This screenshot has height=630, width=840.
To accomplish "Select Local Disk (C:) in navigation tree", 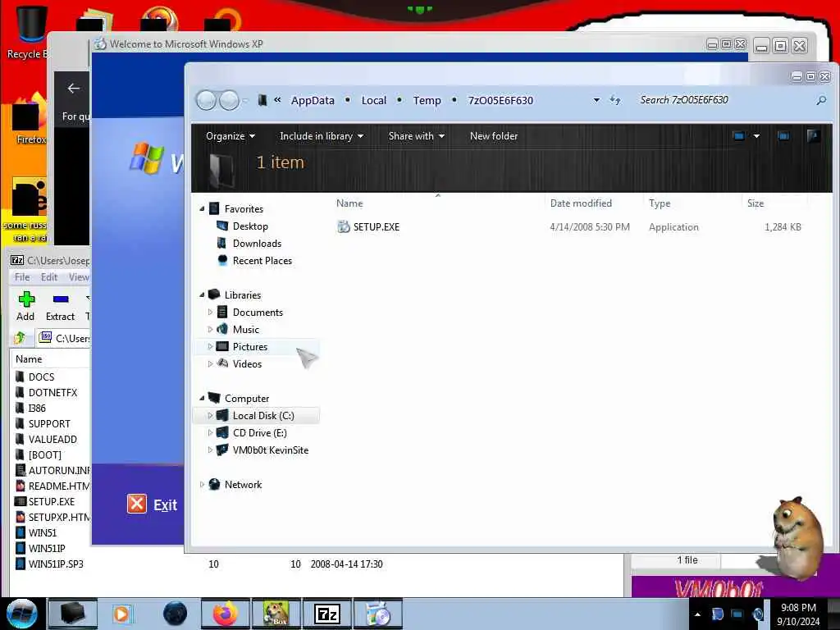I will point(263,416).
